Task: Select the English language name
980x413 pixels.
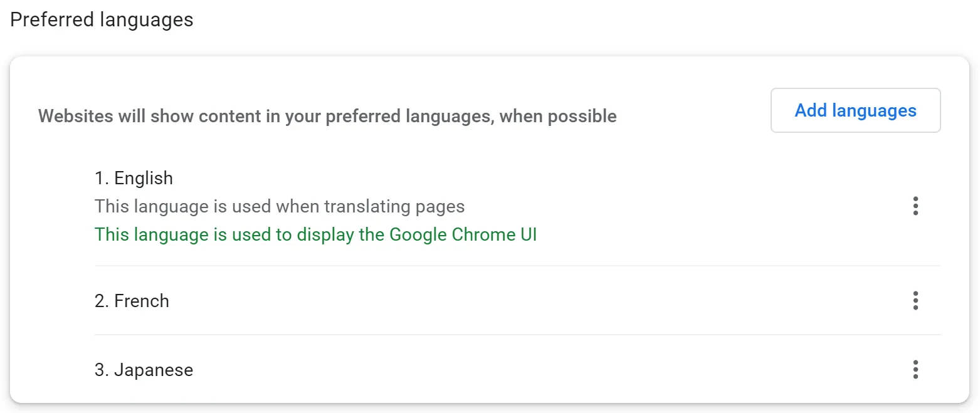Action: click(x=144, y=179)
